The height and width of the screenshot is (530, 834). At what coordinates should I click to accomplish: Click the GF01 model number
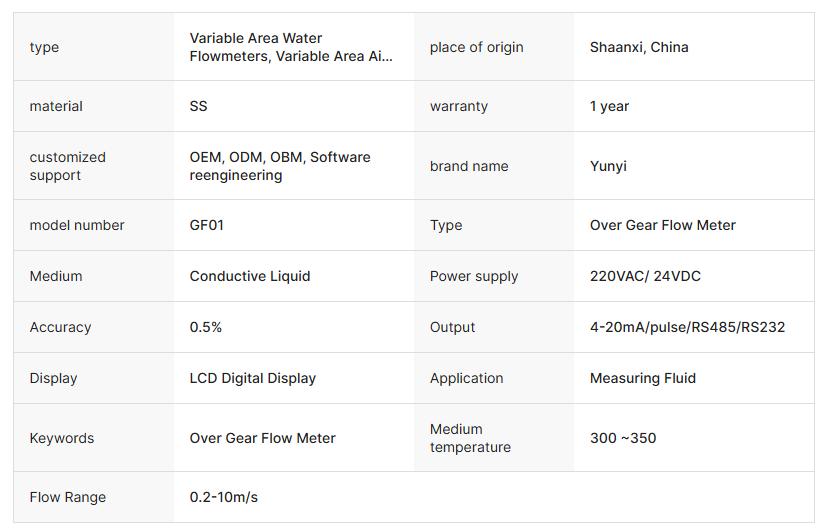(x=207, y=225)
